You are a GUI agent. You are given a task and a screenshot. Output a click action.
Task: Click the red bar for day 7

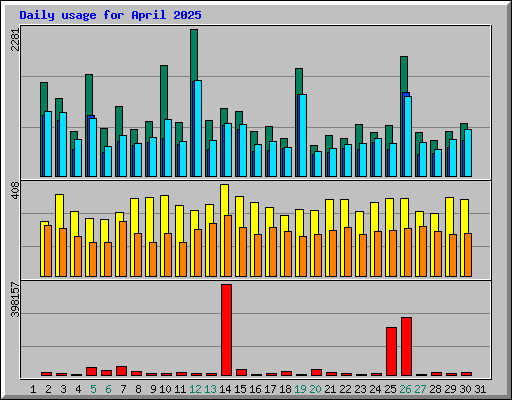click(x=121, y=371)
